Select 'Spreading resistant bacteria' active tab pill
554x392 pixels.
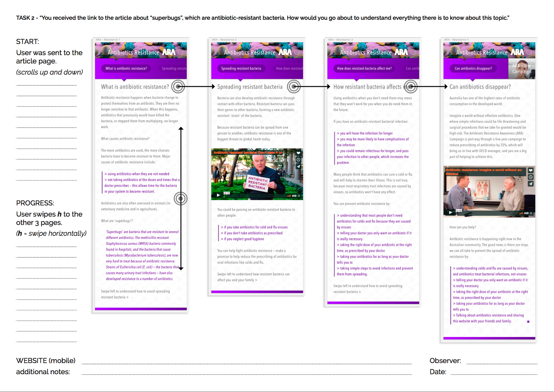pyautogui.click(x=241, y=69)
